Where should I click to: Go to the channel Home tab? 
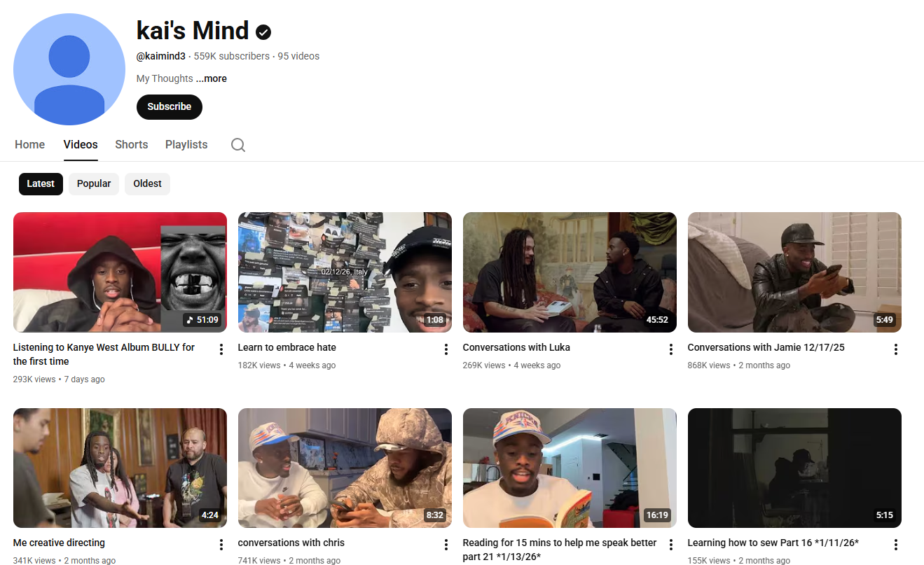30,145
